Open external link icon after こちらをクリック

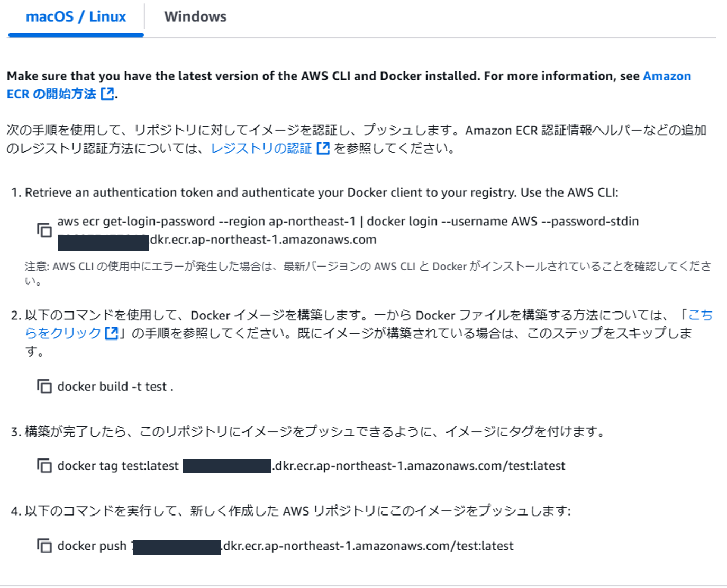pyautogui.click(x=111, y=333)
